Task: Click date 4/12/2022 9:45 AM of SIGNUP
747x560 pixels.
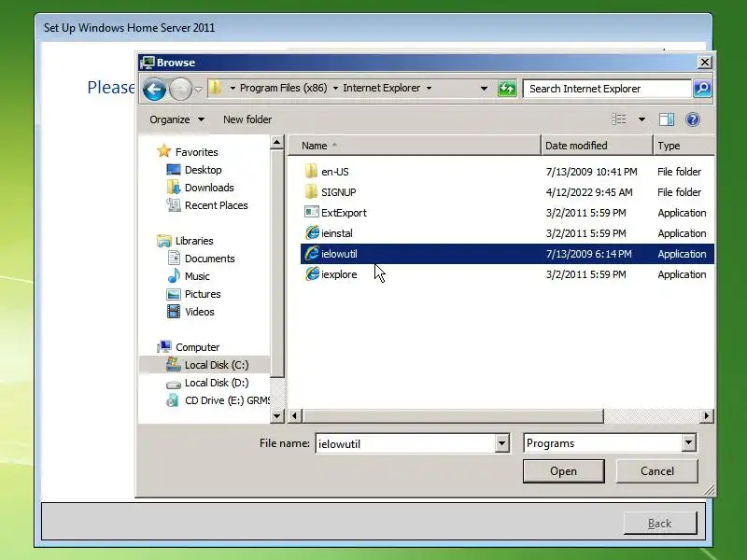Action: [x=589, y=192]
